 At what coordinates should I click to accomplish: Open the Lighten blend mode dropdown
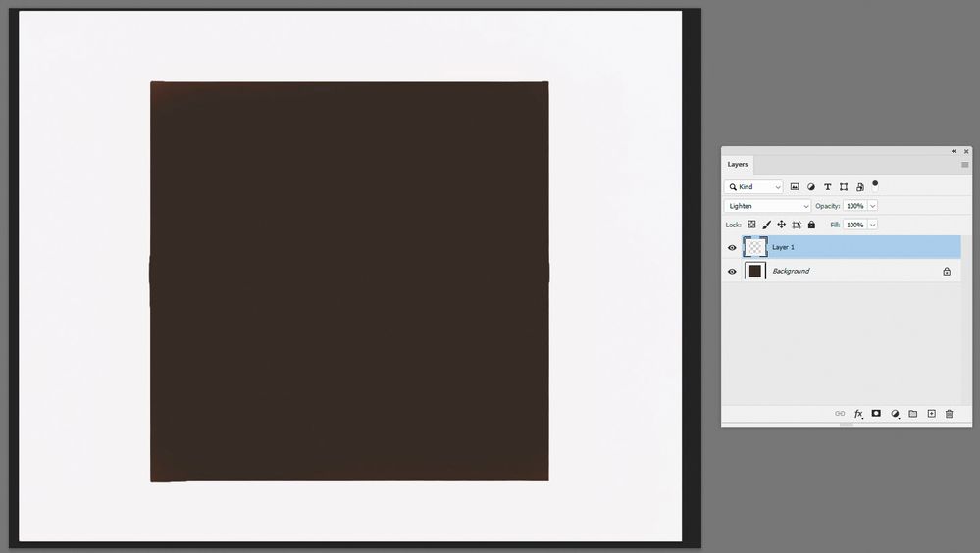pyautogui.click(x=767, y=206)
